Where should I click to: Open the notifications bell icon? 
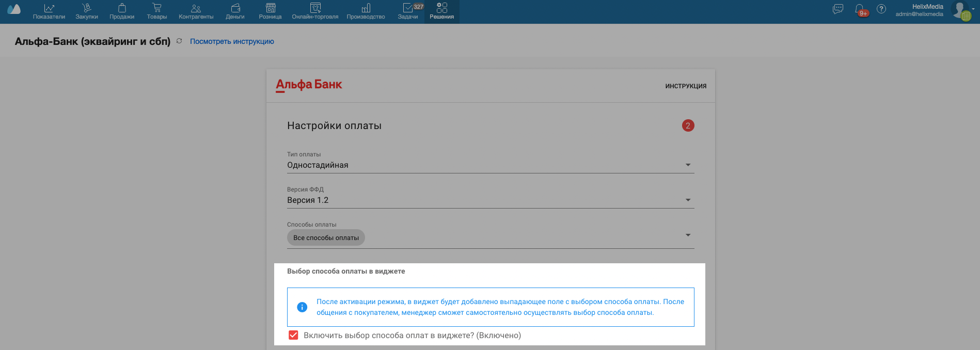(860, 9)
